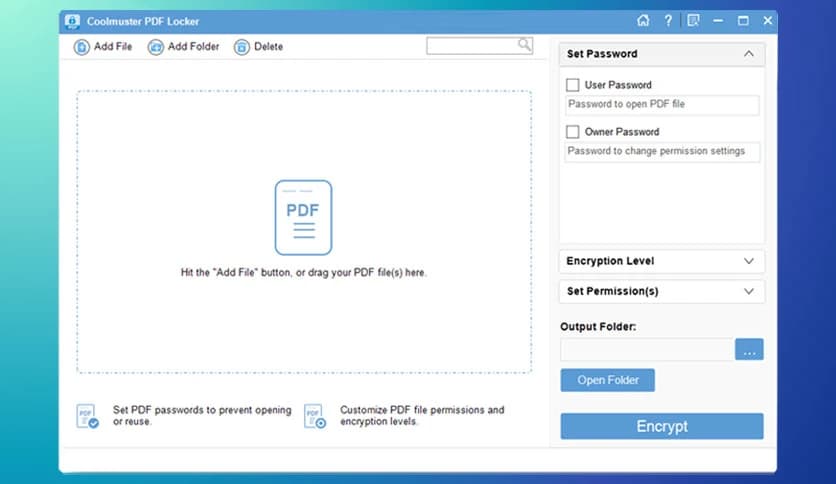Click the Coolmuster PDF Locker app logo
The height and width of the screenshot is (484, 836).
pos(73,21)
